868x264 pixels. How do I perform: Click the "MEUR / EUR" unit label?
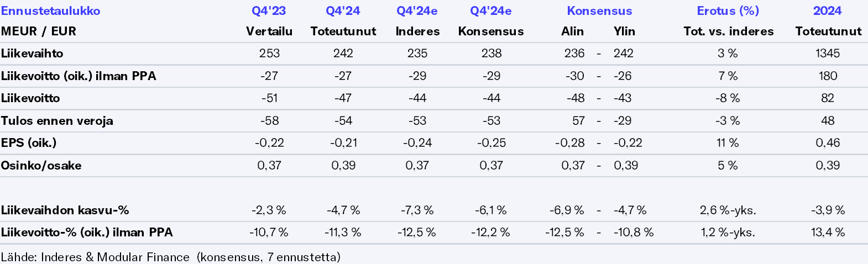tap(39, 31)
